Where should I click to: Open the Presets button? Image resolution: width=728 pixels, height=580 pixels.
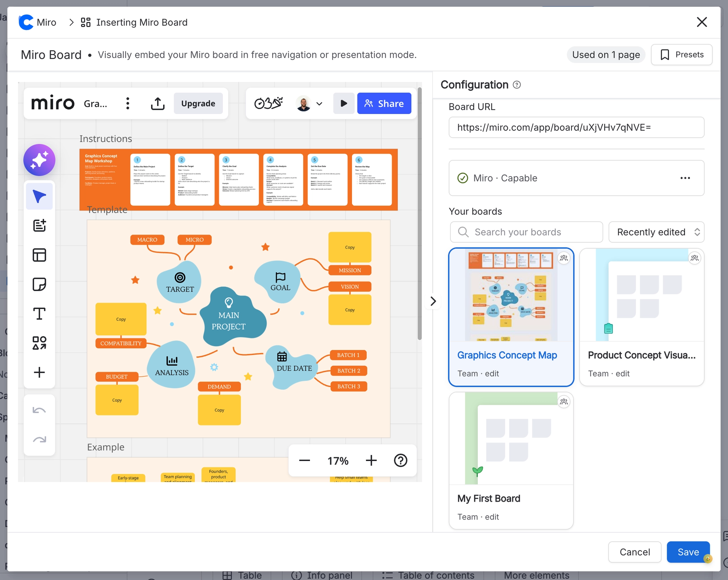point(681,55)
